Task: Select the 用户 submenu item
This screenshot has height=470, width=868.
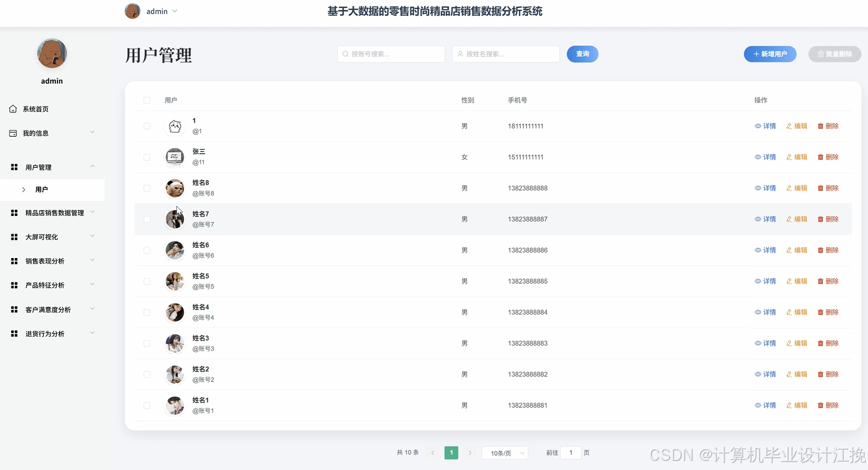Action: click(52, 190)
